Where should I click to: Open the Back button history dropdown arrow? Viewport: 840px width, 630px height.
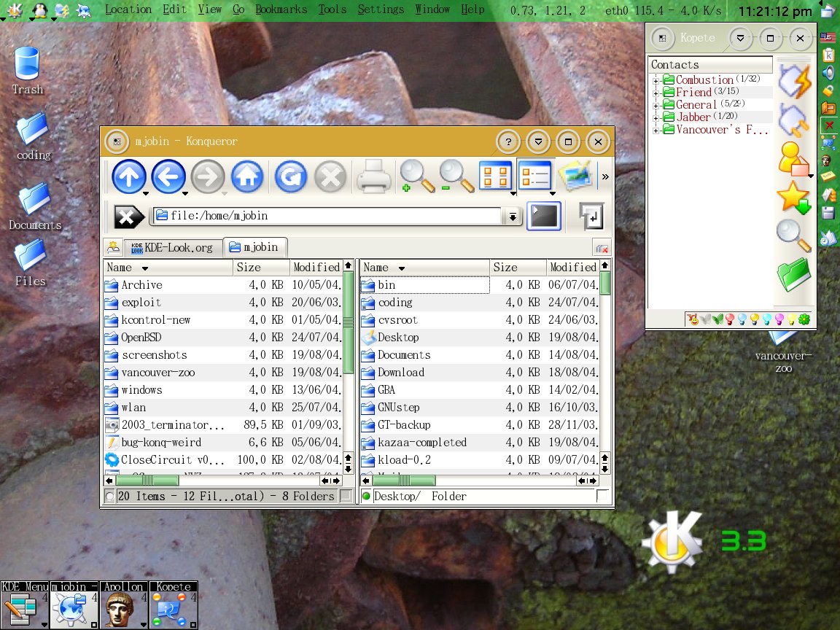184,193
